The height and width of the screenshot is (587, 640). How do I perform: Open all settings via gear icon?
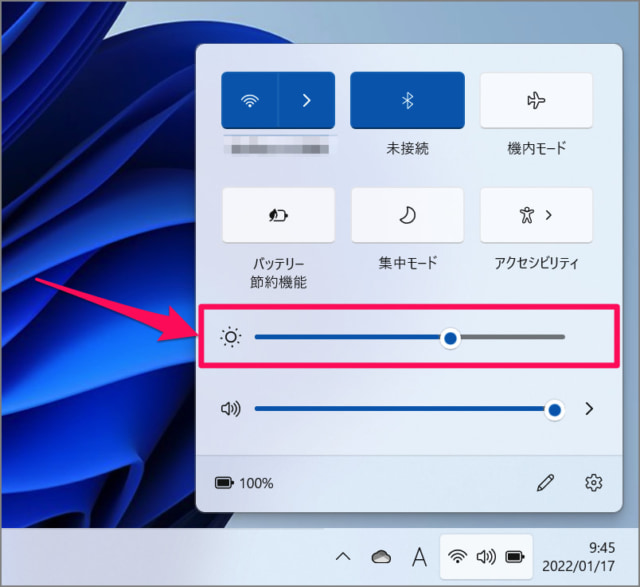593,483
